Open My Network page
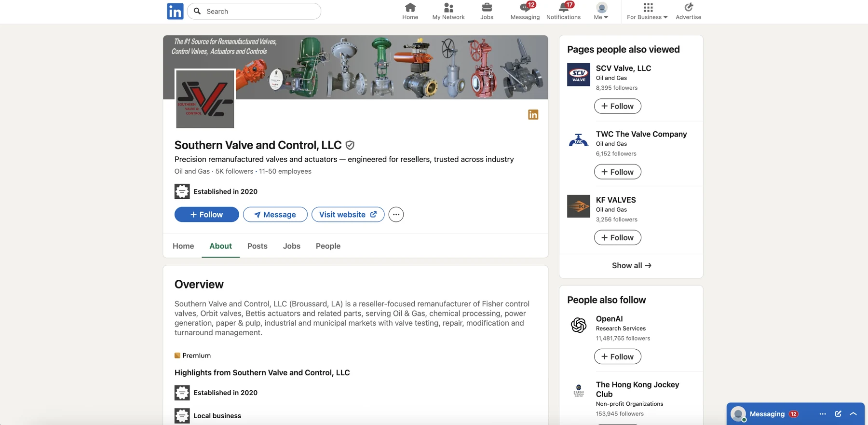 (448, 11)
